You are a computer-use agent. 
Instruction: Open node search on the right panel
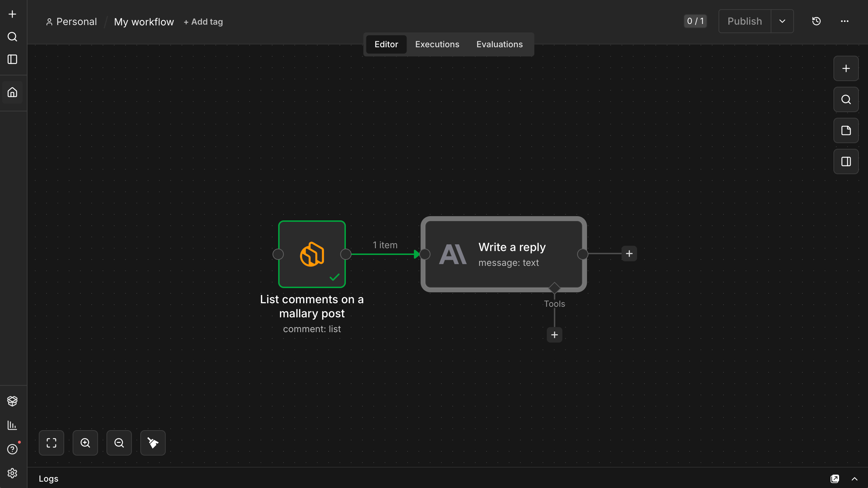[846, 99]
